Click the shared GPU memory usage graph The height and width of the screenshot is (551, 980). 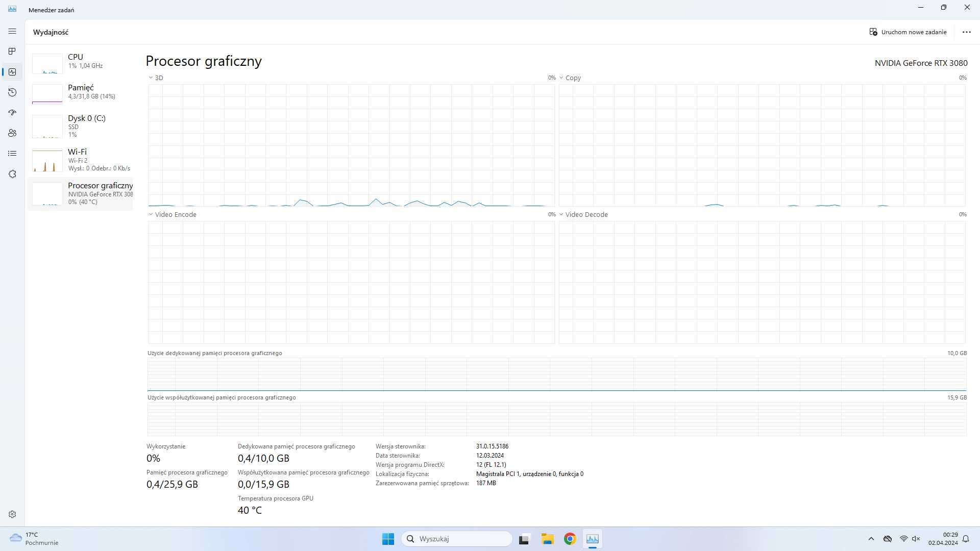tap(557, 419)
